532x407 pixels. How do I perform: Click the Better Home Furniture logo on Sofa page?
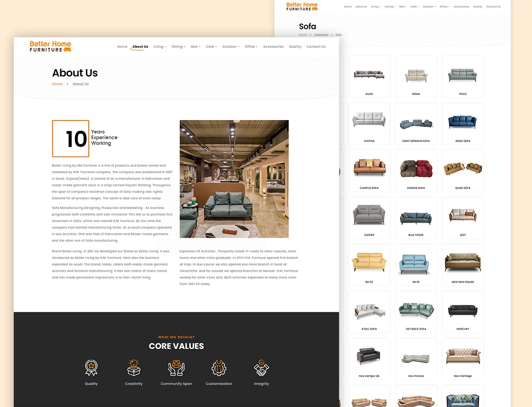(x=302, y=7)
